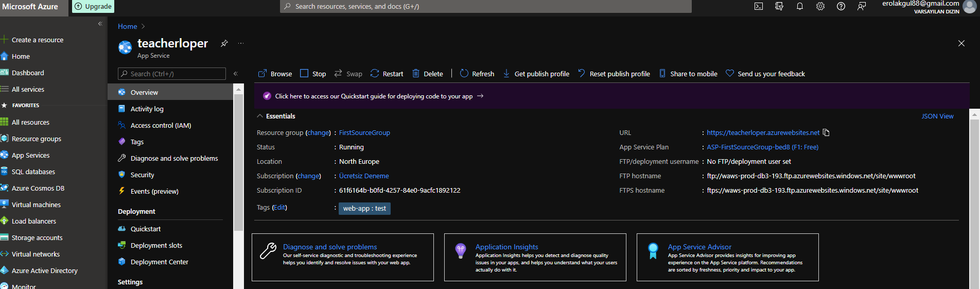Copy the app URL to clipboard
Screen dimensions: 980x289
[827, 133]
